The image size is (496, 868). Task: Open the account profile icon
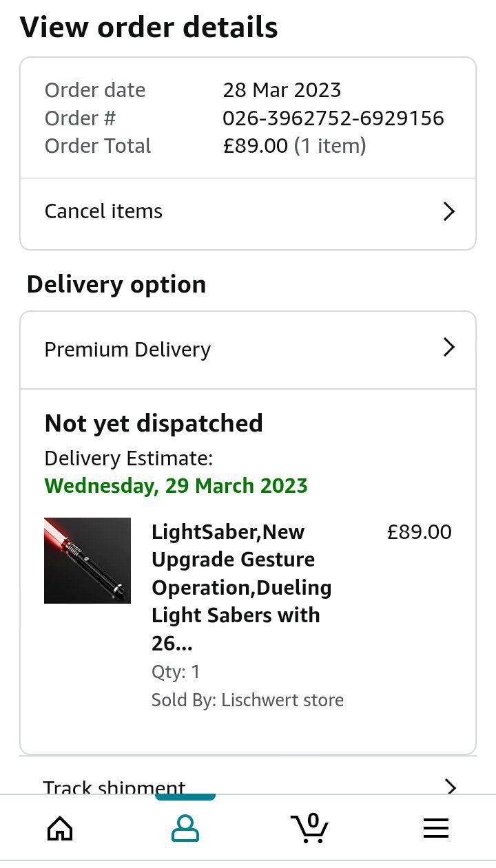pyautogui.click(x=185, y=828)
